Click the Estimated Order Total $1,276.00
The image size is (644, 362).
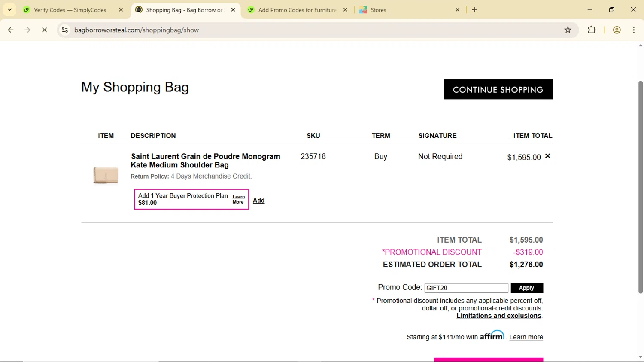pyautogui.click(x=526, y=265)
